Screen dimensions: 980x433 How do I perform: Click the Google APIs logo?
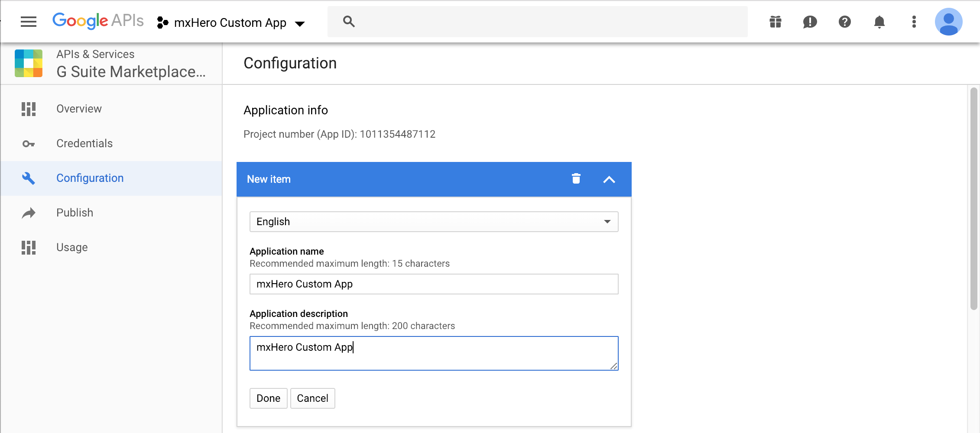tap(98, 21)
